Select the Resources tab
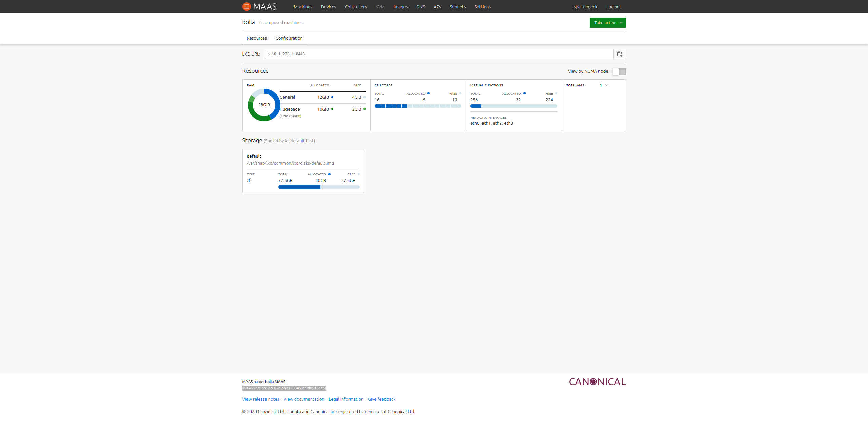Image resolution: width=868 pixels, height=422 pixels. tap(256, 38)
